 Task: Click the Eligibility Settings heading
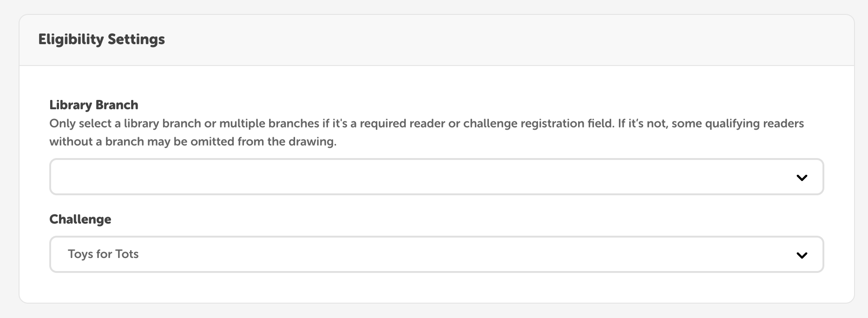pyautogui.click(x=101, y=39)
